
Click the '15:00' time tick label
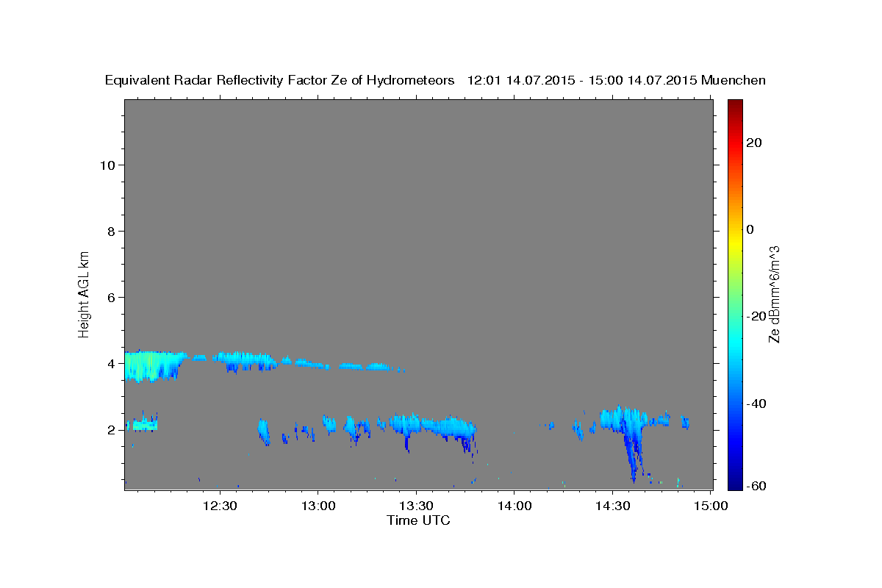tap(711, 506)
